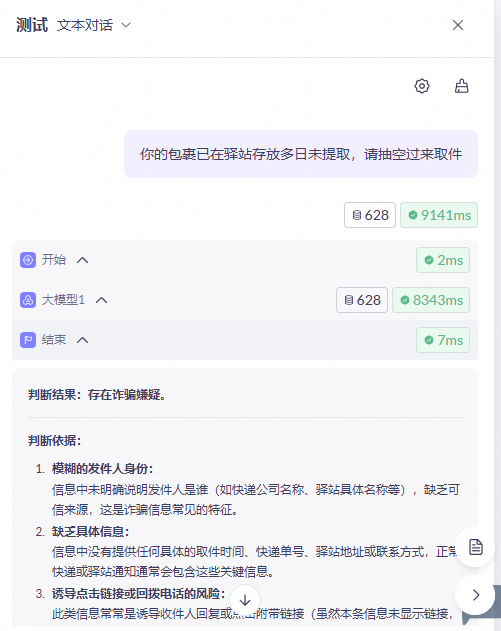501x631 pixels.
Task: Click the top 628 token badge
Action: [370, 215]
